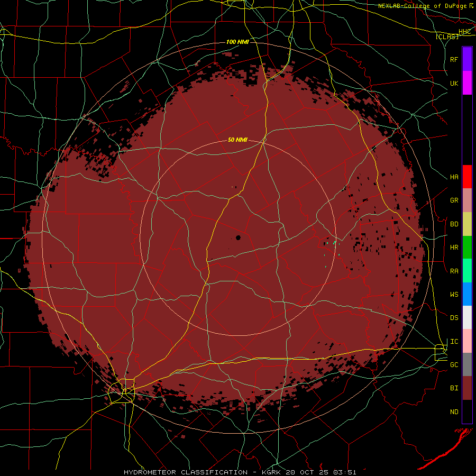Click the 50 NMI range ring label
The width and height of the screenshot is (476, 476).
[237, 140]
